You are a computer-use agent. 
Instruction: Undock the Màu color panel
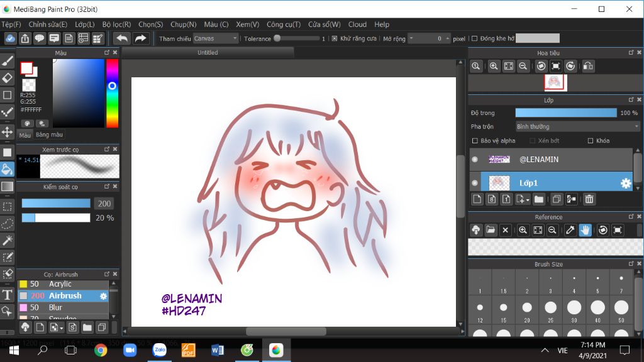coord(107,53)
